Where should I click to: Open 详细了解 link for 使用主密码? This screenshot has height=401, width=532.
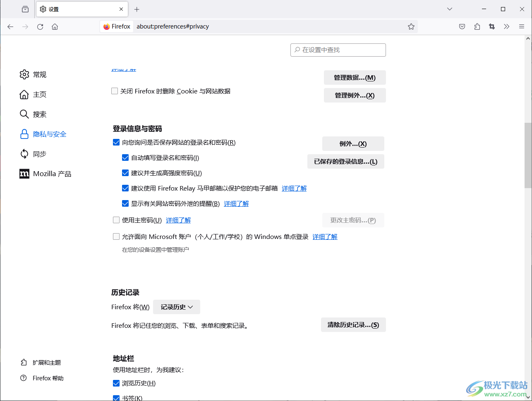[x=178, y=220]
